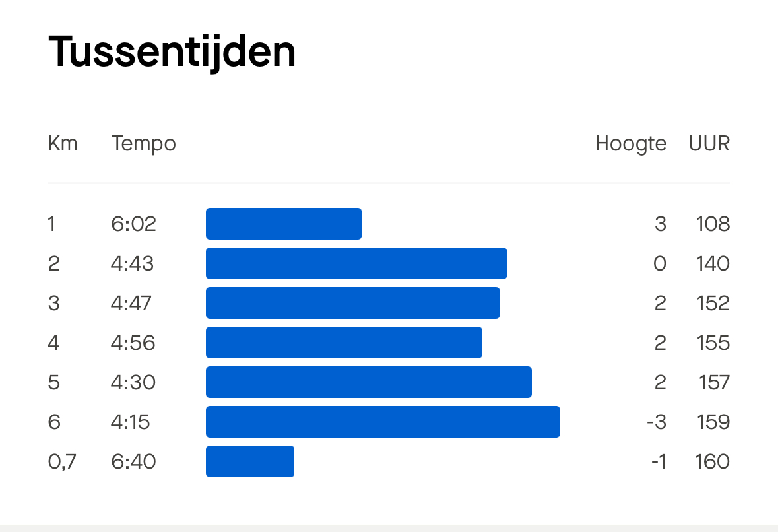Click the longest bar, the 4:15 split

click(383, 422)
